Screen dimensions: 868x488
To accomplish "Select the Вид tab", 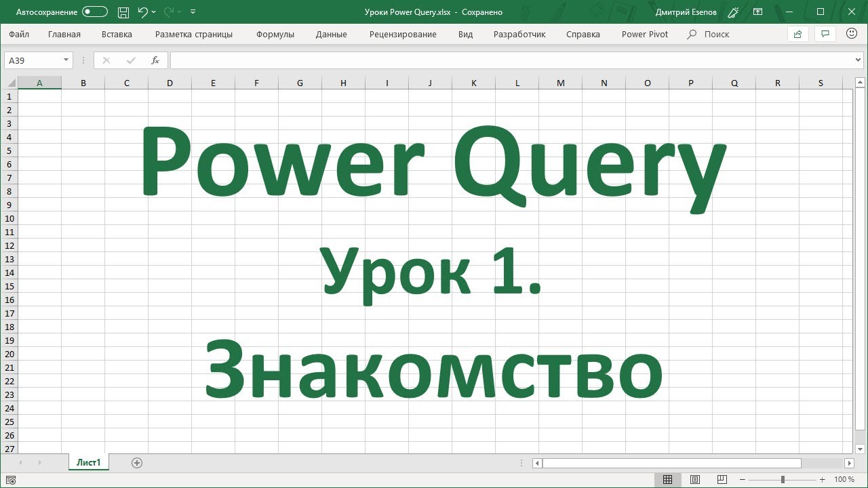I will [465, 34].
